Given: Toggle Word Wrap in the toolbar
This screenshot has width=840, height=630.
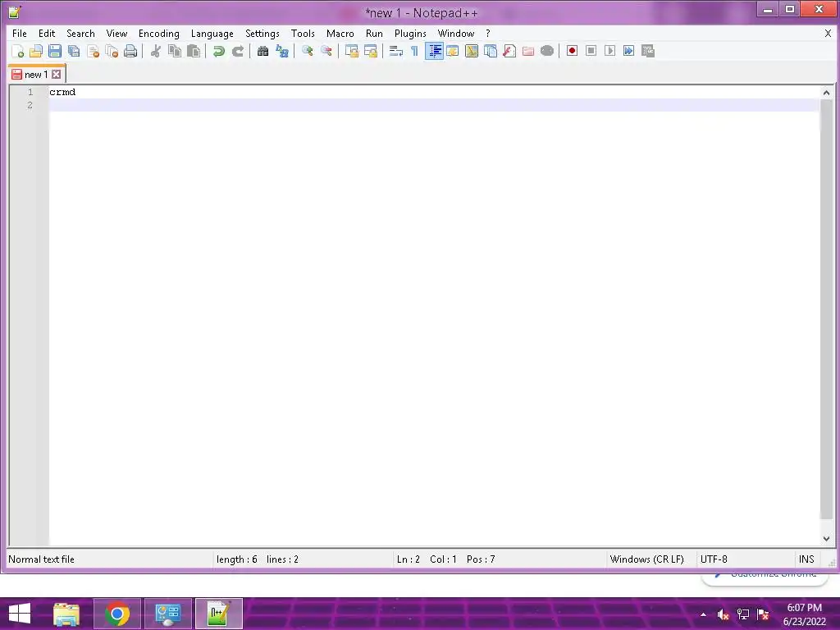Looking at the screenshot, I should pyautogui.click(x=396, y=51).
